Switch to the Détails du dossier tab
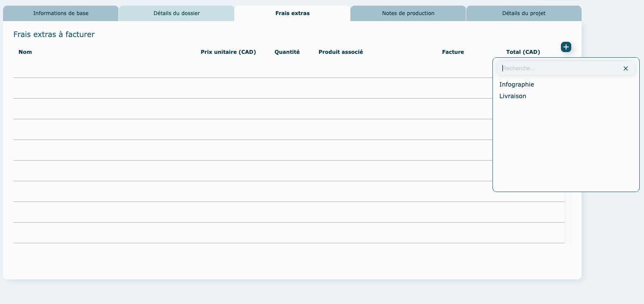The width and height of the screenshot is (644, 304). 176,13
